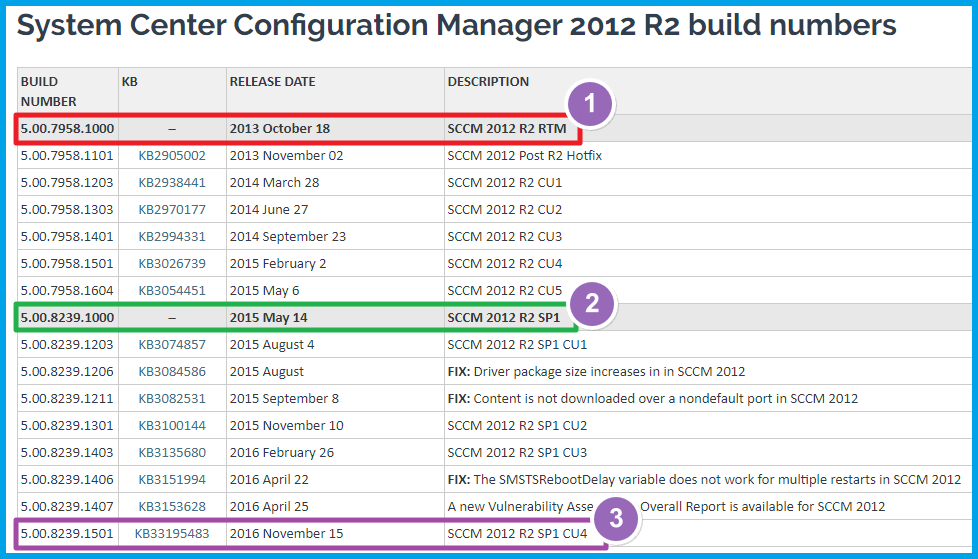Click the DESCRIPTION column header
978x559 pixels.
point(488,81)
